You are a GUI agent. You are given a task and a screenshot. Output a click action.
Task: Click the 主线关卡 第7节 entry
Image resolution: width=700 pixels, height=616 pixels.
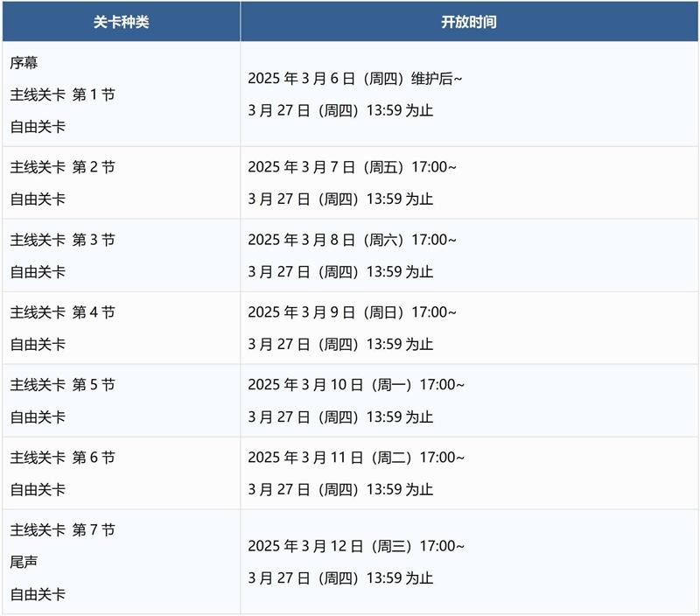click(62, 530)
